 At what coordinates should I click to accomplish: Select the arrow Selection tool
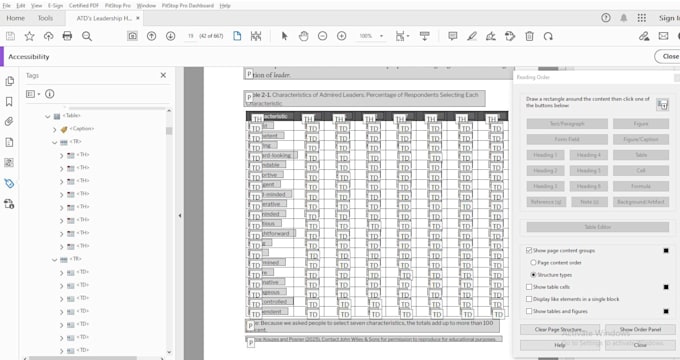[x=284, y=36]
